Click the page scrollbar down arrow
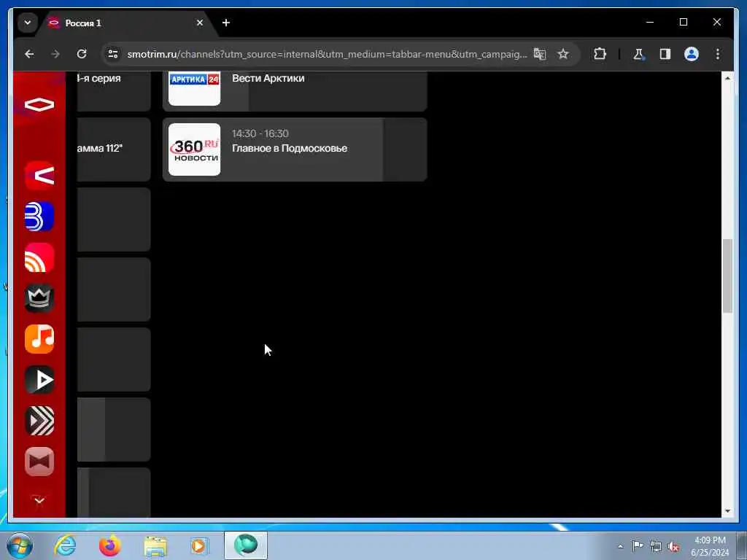This screenshot has height=560, width=747. 727,511
